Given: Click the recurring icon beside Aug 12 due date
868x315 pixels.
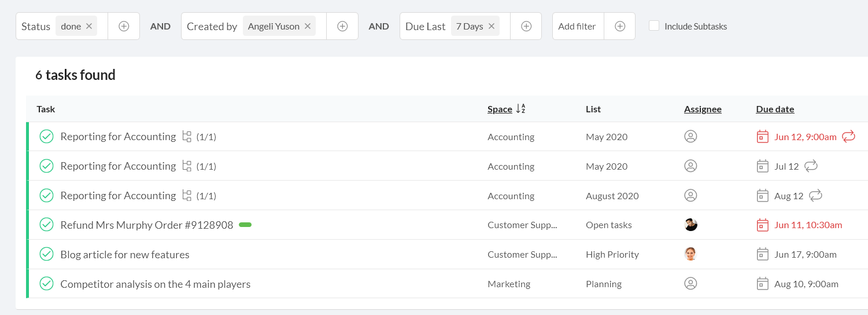Looking at the screenshot, I should pyautogui.click(x=815, y=196).
